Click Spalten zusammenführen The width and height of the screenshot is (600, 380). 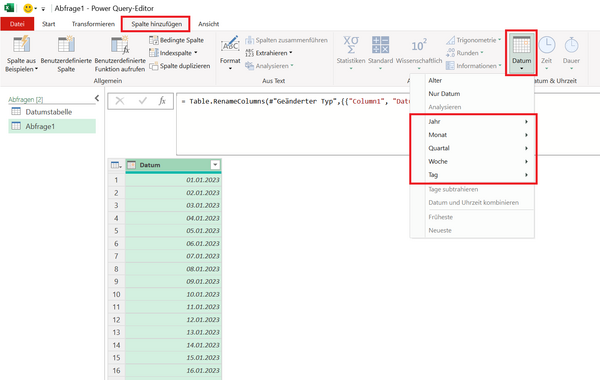(286, 40)
